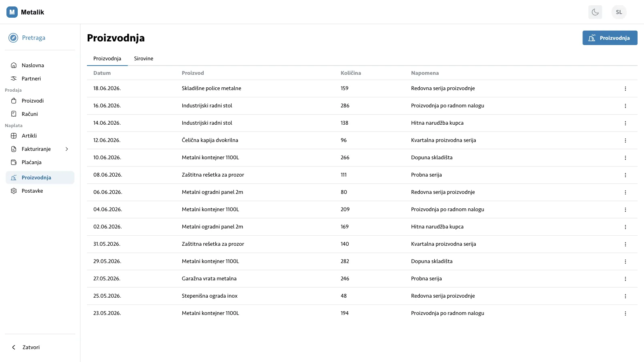Open the SL user avatar menu

coord(619,12)
